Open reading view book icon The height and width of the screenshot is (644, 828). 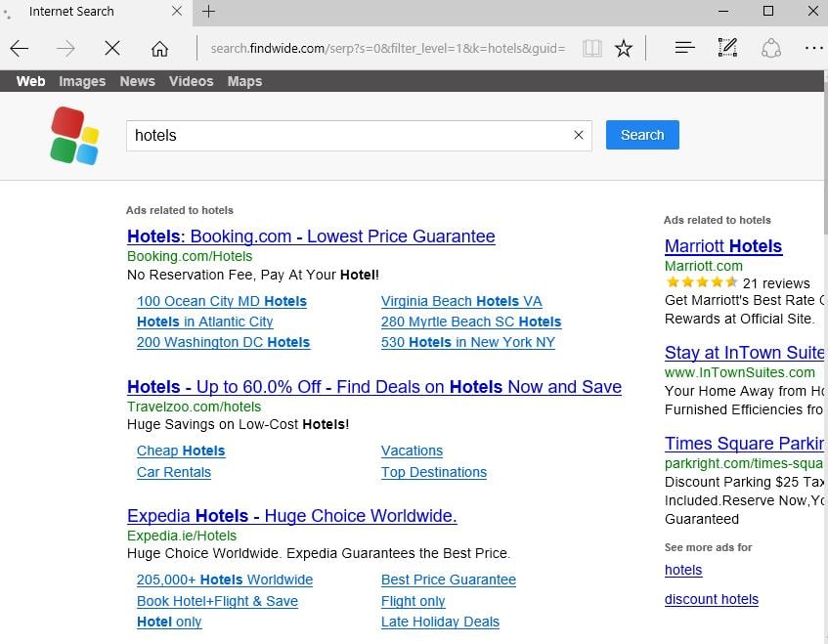[x=591, y=48]
